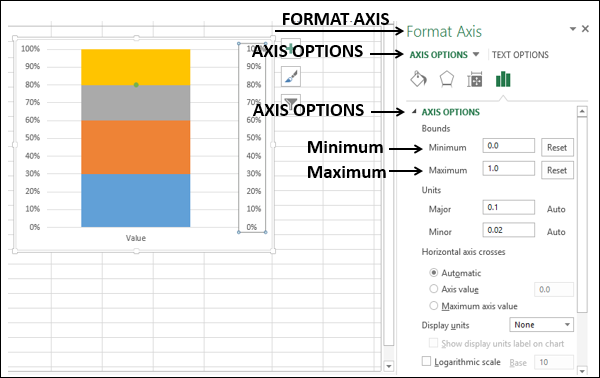Click the Base value input field

click(x=554, y=362)
